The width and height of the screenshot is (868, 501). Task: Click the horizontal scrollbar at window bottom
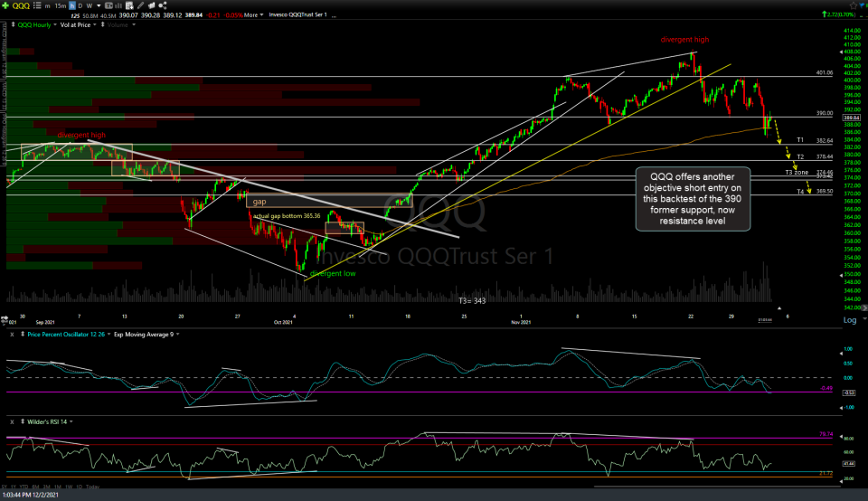[717, 487]
